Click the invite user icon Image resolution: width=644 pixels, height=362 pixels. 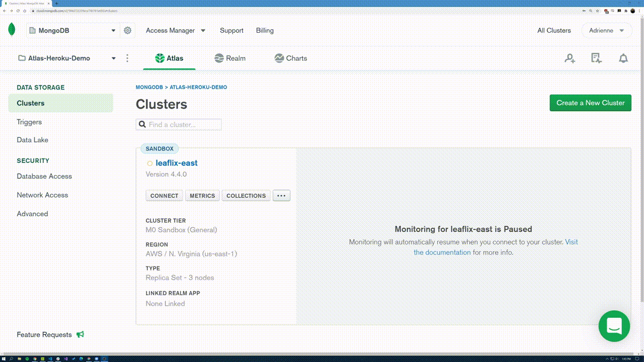570,58
